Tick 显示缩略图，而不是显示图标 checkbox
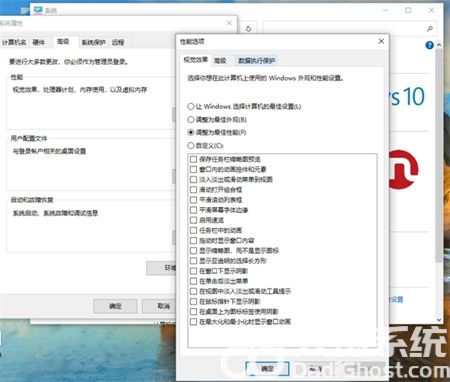 [x=193, y=250]
